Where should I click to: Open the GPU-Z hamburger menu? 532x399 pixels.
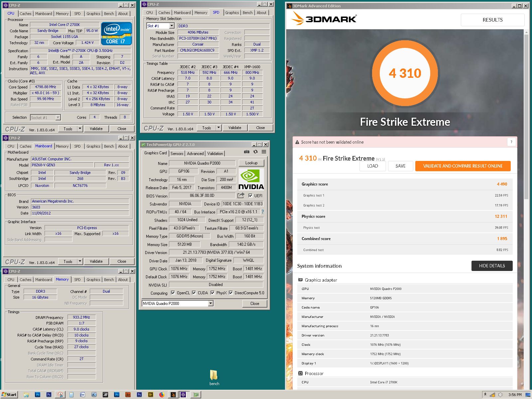264,152
